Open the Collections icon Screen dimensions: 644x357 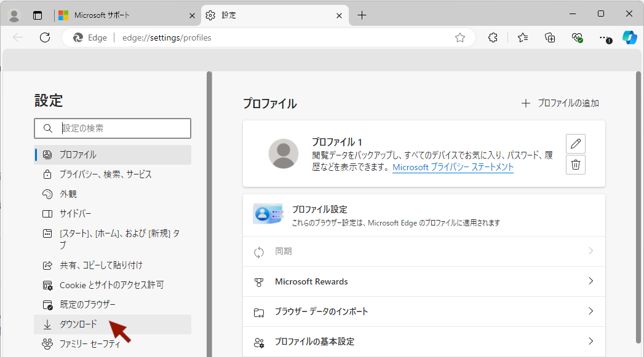pos(550,37)
